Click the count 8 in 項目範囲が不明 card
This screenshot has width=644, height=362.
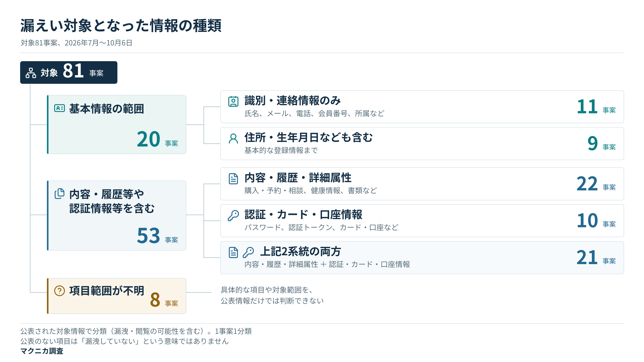(155, 299)
